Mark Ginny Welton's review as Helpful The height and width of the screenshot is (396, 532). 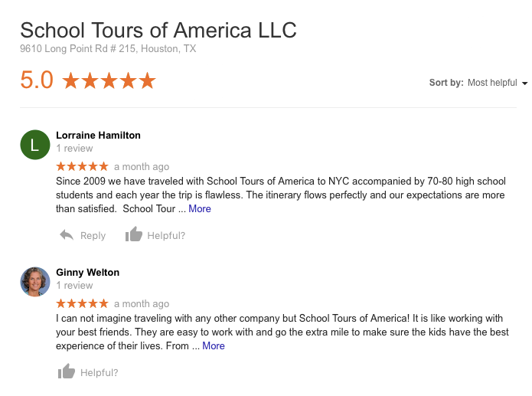pos(100,373)
